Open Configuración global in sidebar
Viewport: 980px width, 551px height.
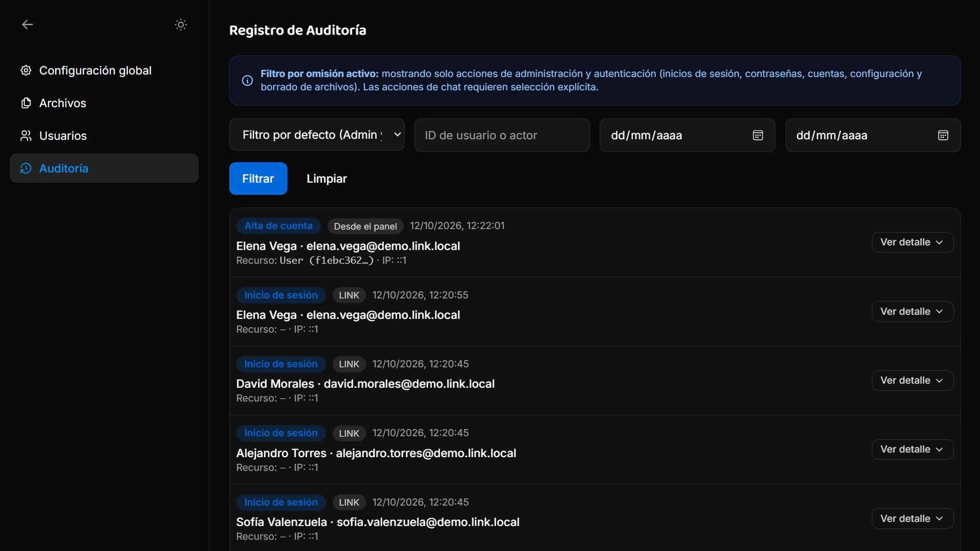[x=104, y=70]
